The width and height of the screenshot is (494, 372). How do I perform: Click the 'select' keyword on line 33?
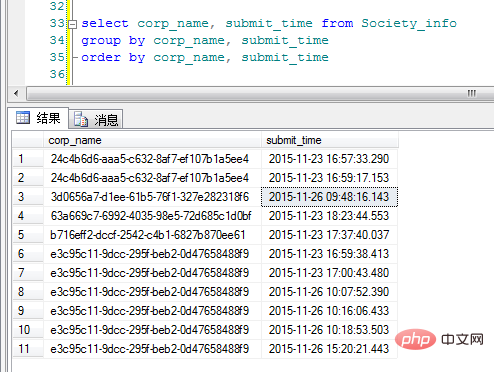click(x=105, y=23)
